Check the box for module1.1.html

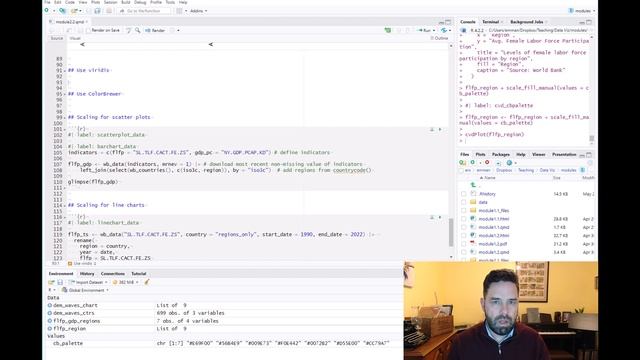(464, 219)
